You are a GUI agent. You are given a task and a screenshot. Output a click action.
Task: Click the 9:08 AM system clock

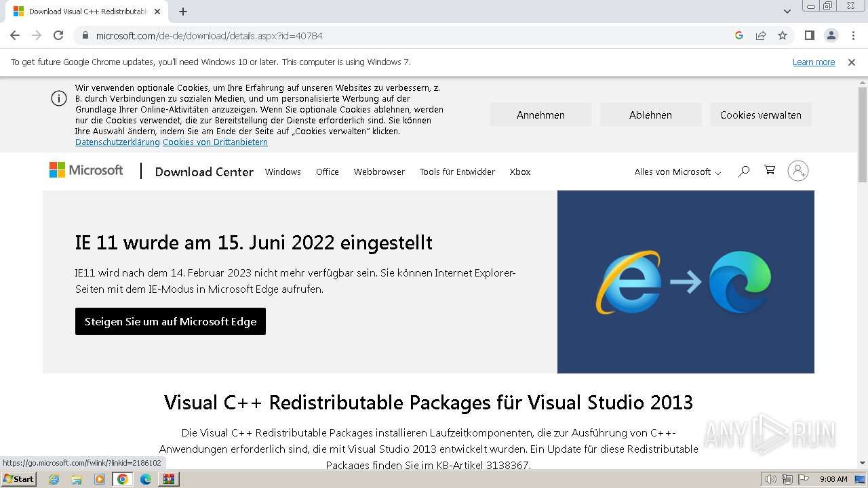[833, 479]
